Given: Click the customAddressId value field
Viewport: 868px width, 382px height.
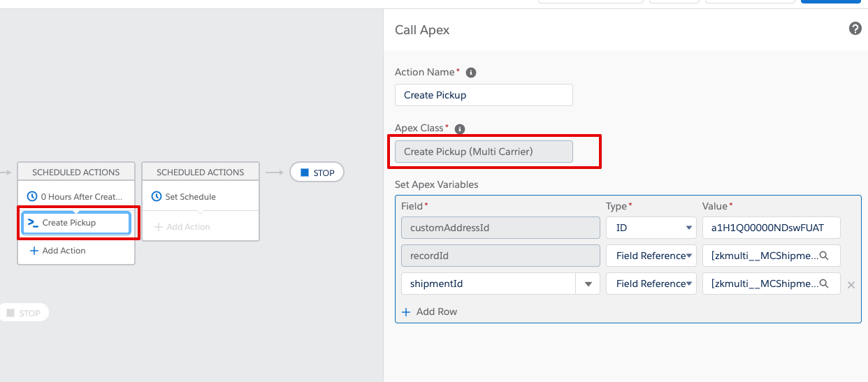Looking at the screenshot, I should click(x=772, y=228).
